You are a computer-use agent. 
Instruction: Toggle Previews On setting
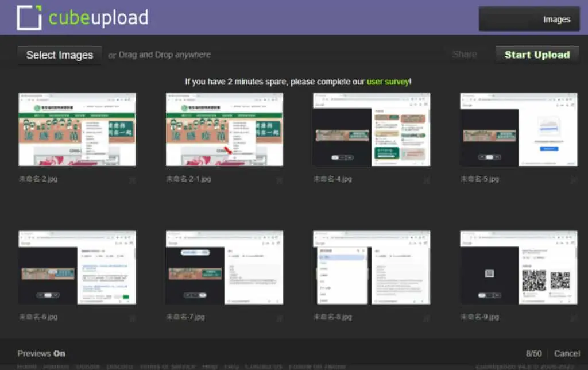coord(41,353)
